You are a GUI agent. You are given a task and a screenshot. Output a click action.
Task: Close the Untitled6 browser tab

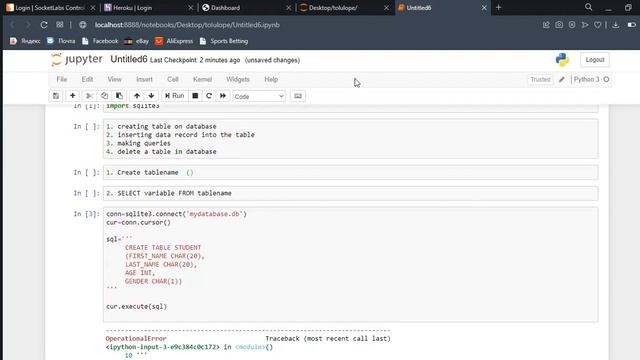coord(484,8)
